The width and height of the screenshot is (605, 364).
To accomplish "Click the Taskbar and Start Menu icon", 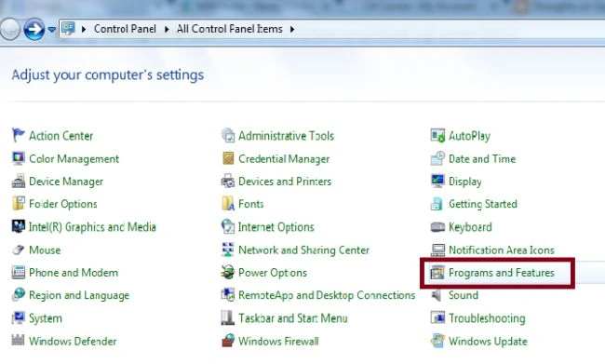I will [228, 317].
